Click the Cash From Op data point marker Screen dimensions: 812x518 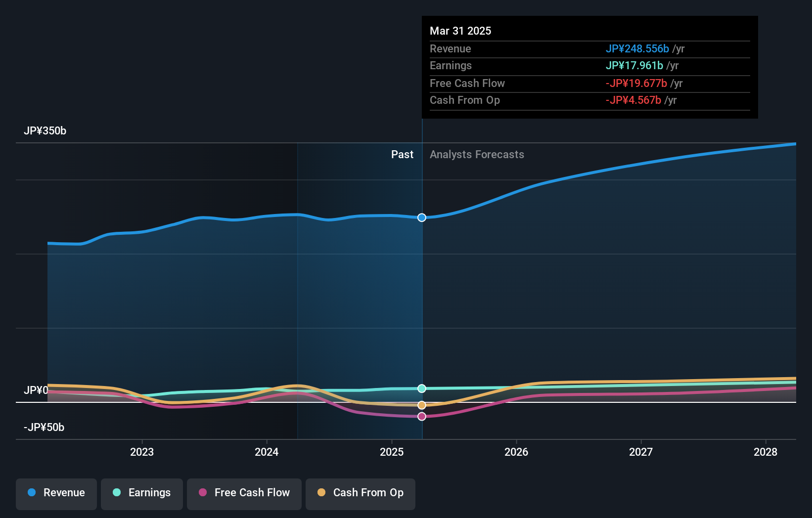[x=422, y=405]
